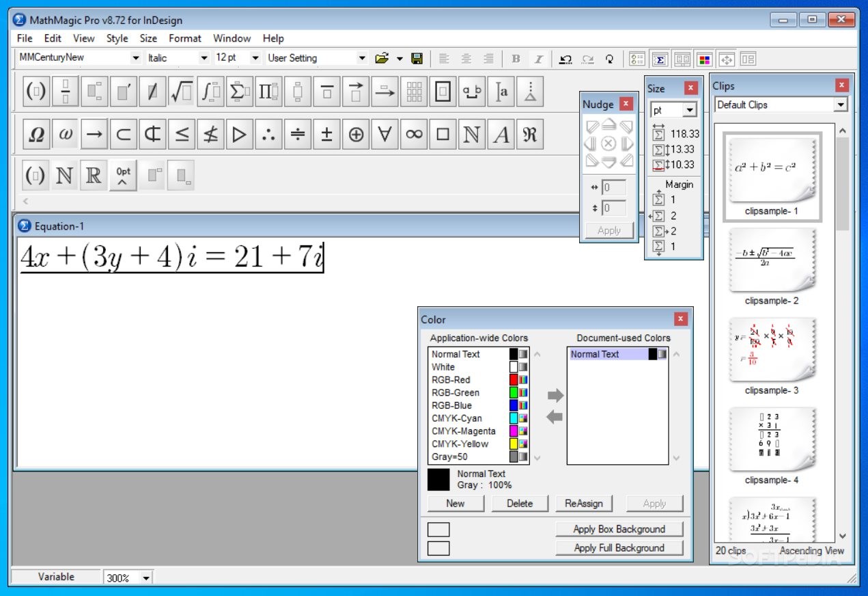Screen dimensions: 868x596
Task: Open the less-than-or-equal relations palette
Action: click(x=182, y=135)
